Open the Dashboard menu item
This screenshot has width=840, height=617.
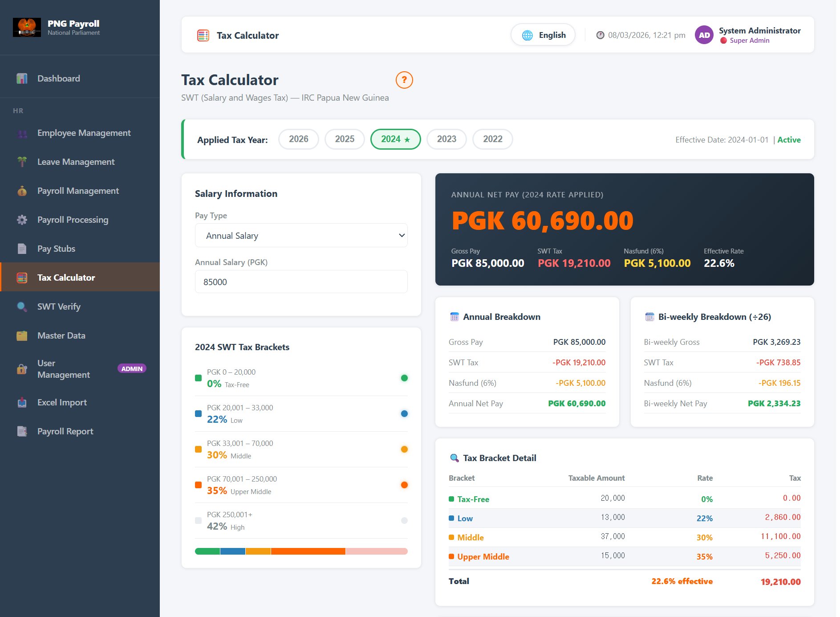tap(80, 78)
